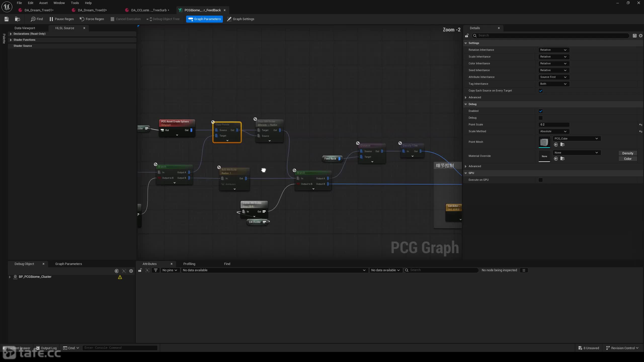644x362 pixels.
Task: Click the Pause Regen toolbar button
Action: (62, 19)
